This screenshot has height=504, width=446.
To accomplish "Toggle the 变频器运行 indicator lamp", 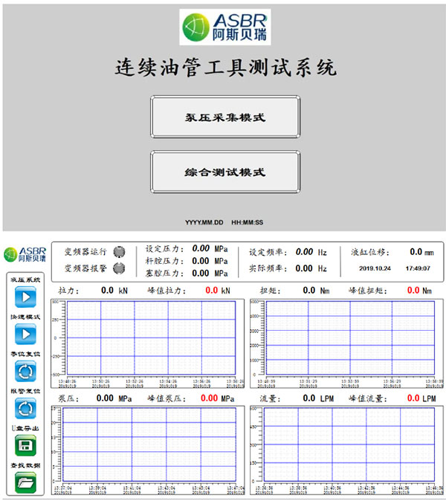I will point(119,252).
